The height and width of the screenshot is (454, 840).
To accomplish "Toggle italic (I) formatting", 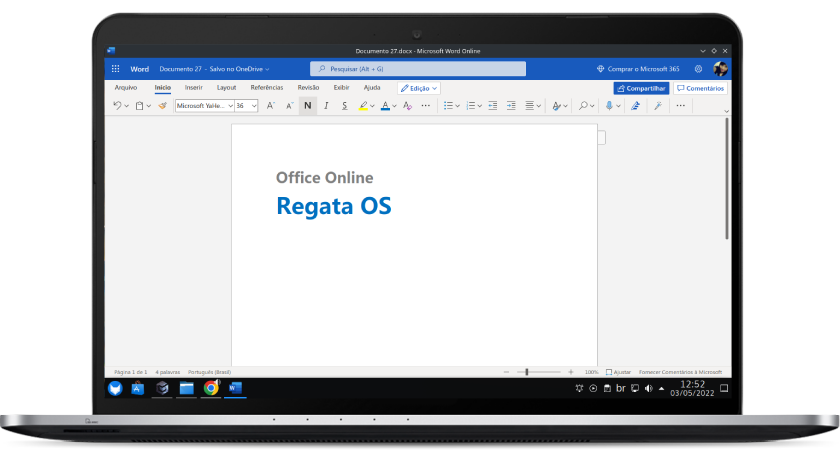I will (x=326, y=106).
